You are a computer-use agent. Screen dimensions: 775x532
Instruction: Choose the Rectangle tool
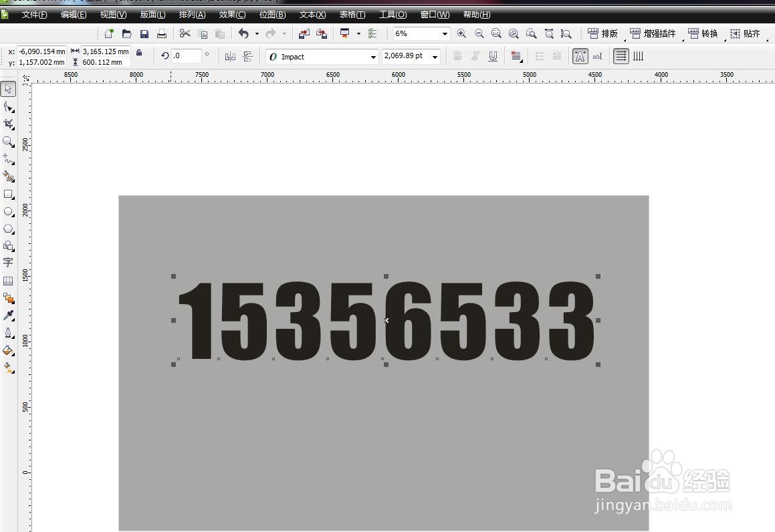coord(8,194)
